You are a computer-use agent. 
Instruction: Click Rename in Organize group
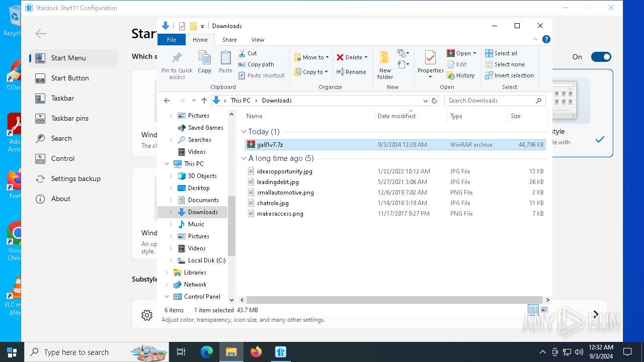351,72
